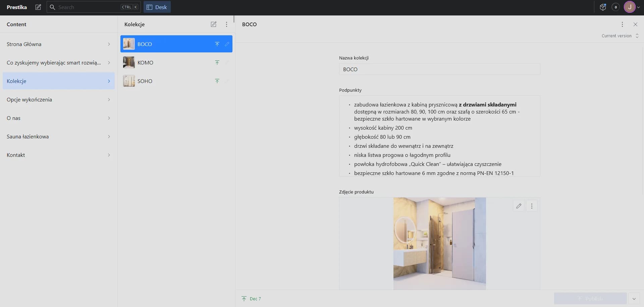Viewport: 644px width, 307px height.
Task: Click the presence counter badge showing 0
Action: pos(615,7)
